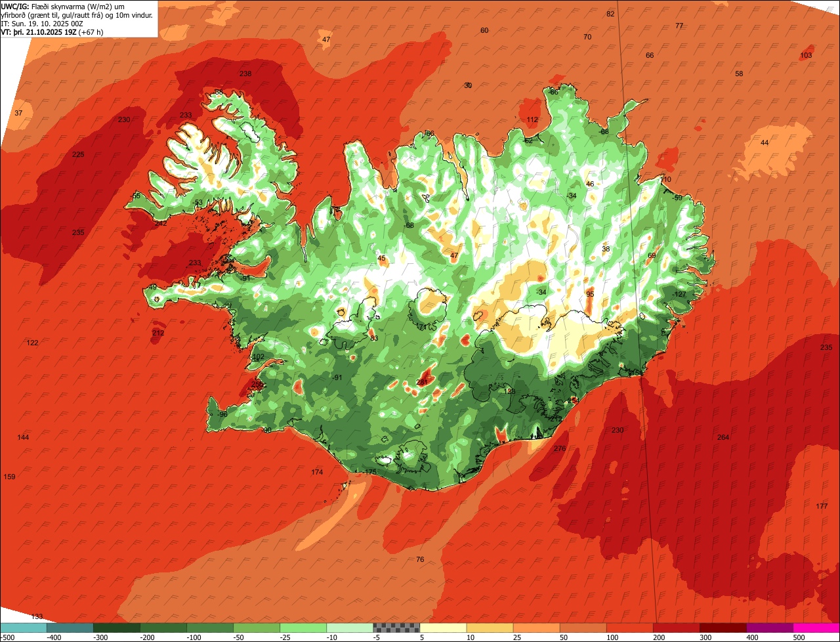Click the map value '76' over the southern sea

click(420, 560)
